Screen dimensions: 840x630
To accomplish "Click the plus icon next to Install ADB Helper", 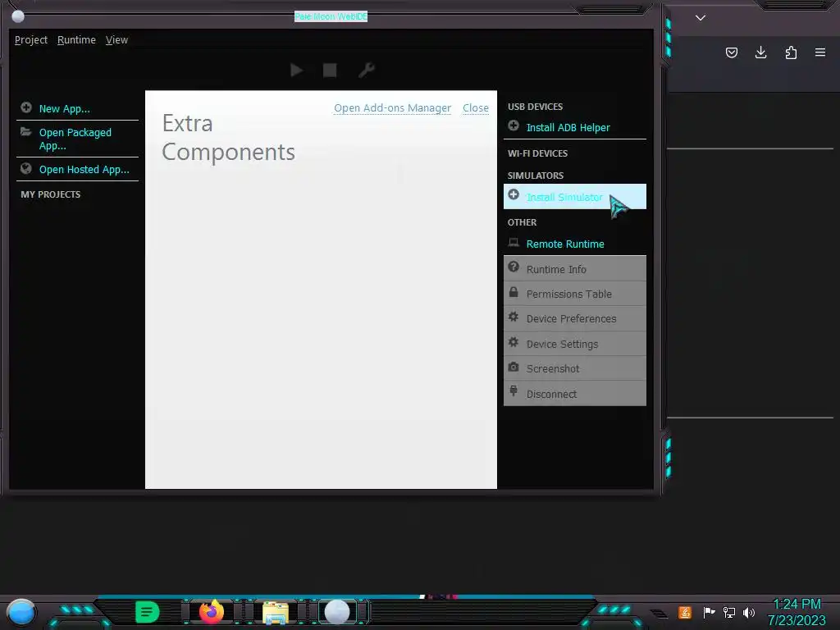I will click(514, 126).
